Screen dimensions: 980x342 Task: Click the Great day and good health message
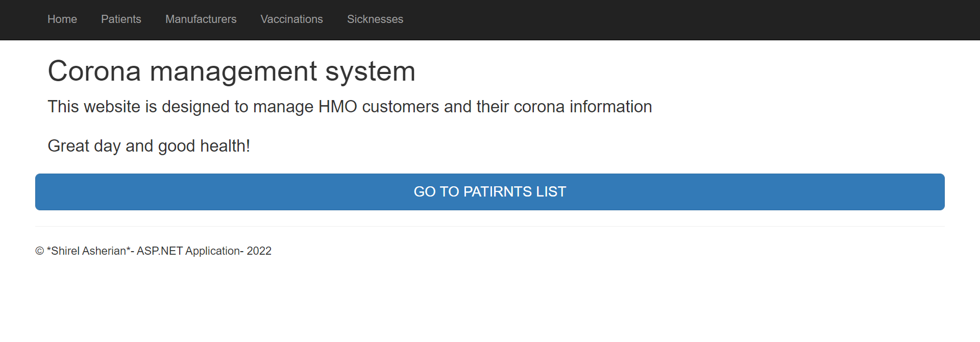point(149,146)
